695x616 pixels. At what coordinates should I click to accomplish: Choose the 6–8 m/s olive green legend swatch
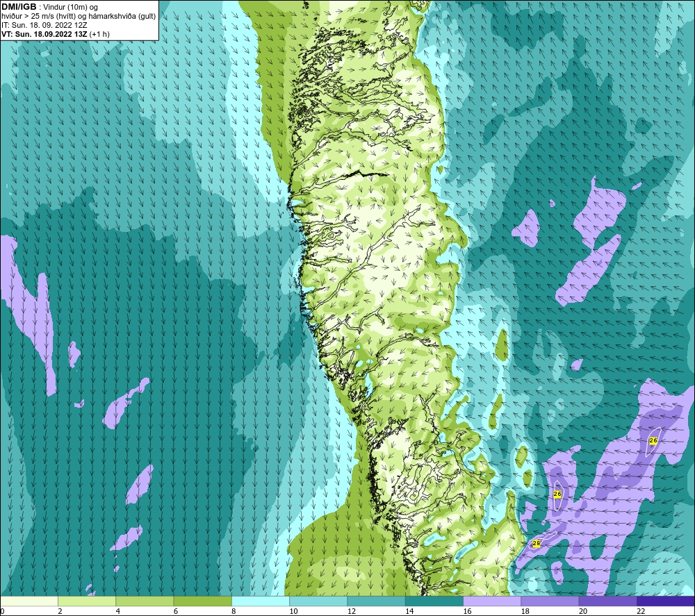pyautogui.click(x=202, y=601)
